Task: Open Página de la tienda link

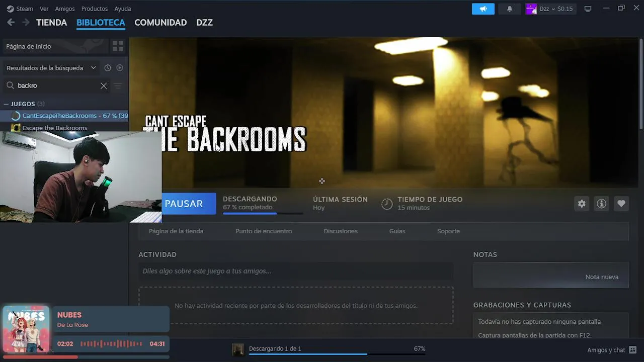Action: pos(176,231)
